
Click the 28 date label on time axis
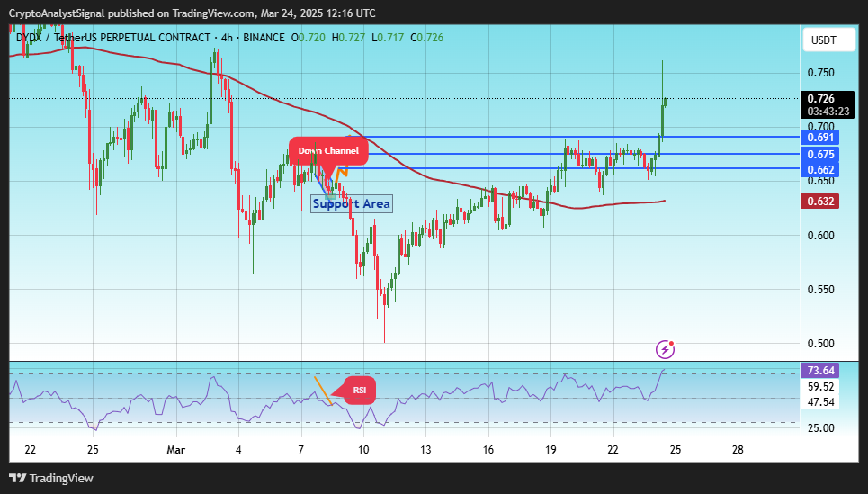[x=738, y=450]
